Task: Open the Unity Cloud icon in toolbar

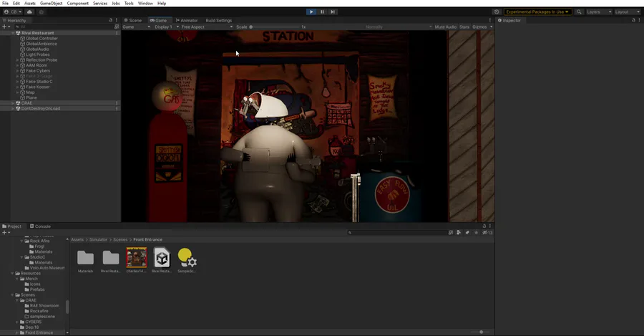Action: (x=29, y=12)
